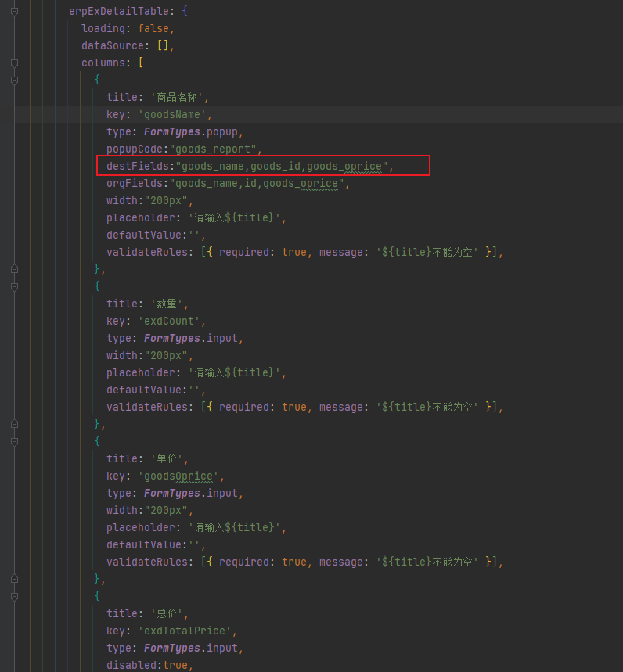Select the title '数量' string
The image size is (623, 672).
[167, 304]
